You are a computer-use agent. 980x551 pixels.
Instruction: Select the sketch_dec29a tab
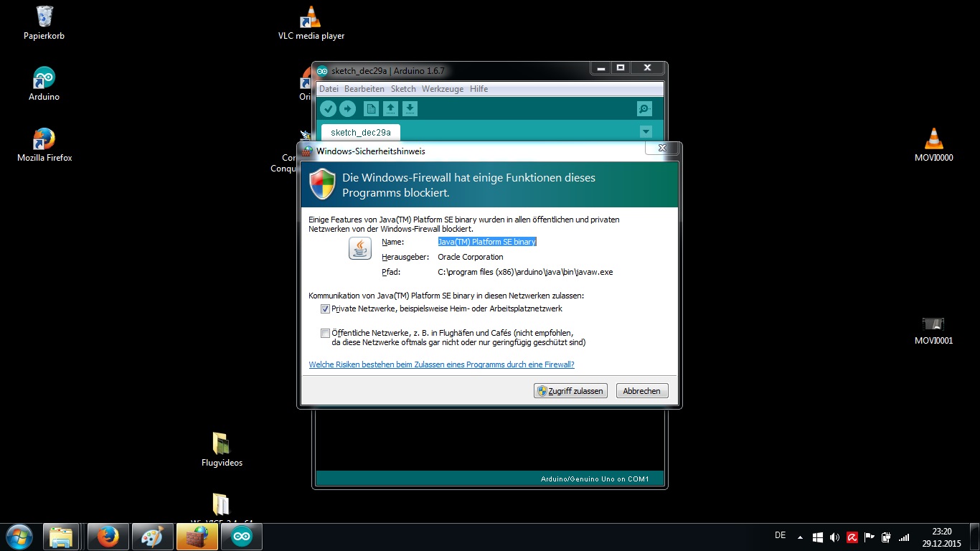(x=361, y=133)
